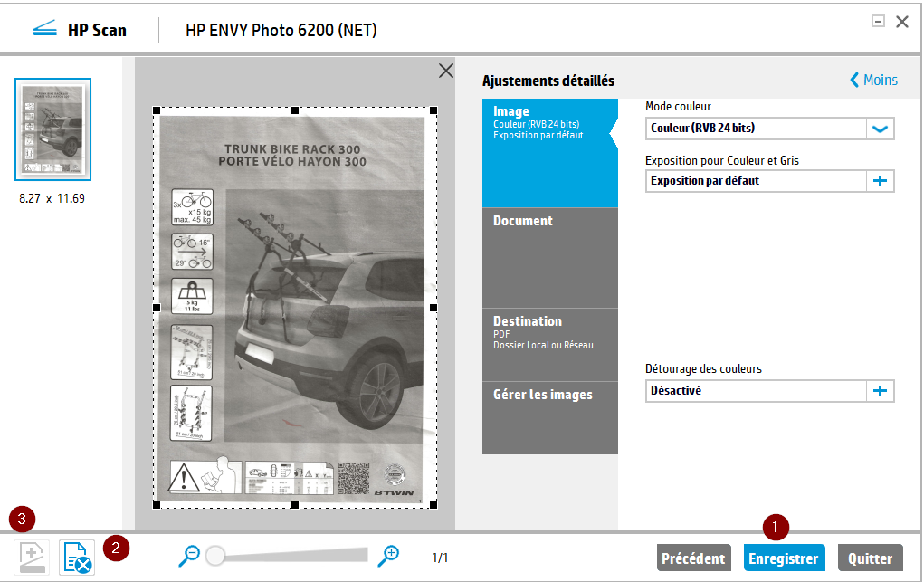The image size is (924, 582).
Task: Click the left-middle crop handle
Action: [x=157, y=308]
